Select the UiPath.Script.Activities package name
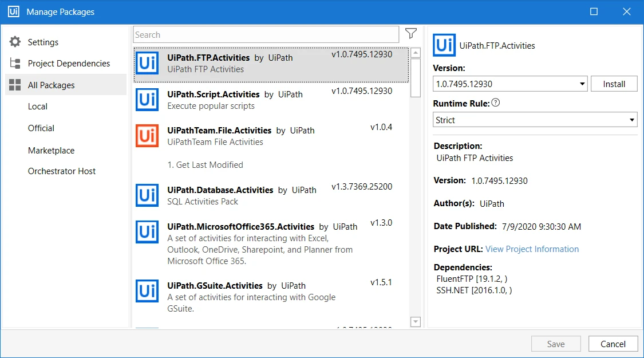This screenshot has width=644, height=358. click(213, 94)
